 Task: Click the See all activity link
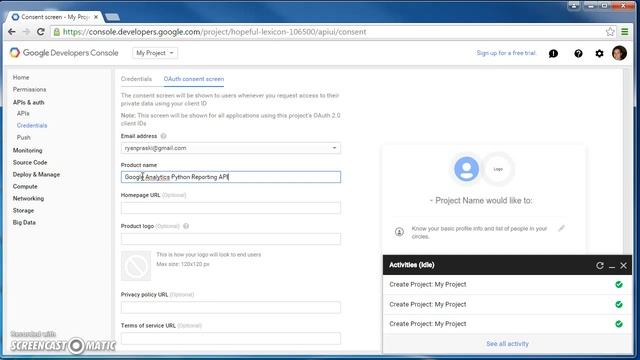pos(507,344)
